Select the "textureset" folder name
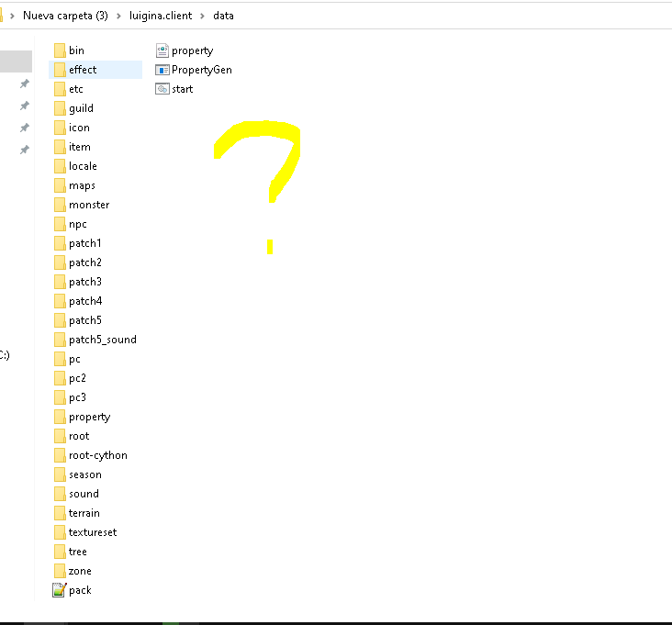Image resolution: width=672 pixels, height=625 pixels. point(93,532)
